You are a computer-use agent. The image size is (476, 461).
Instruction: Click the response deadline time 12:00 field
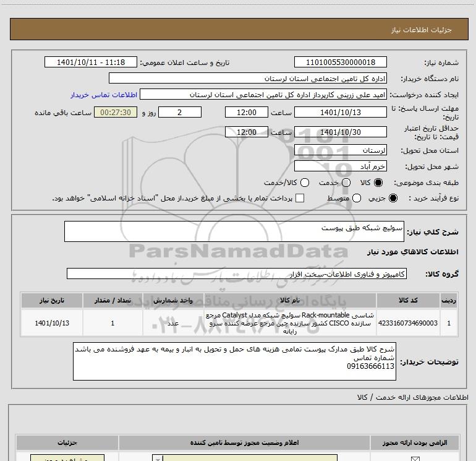(247, 112)
